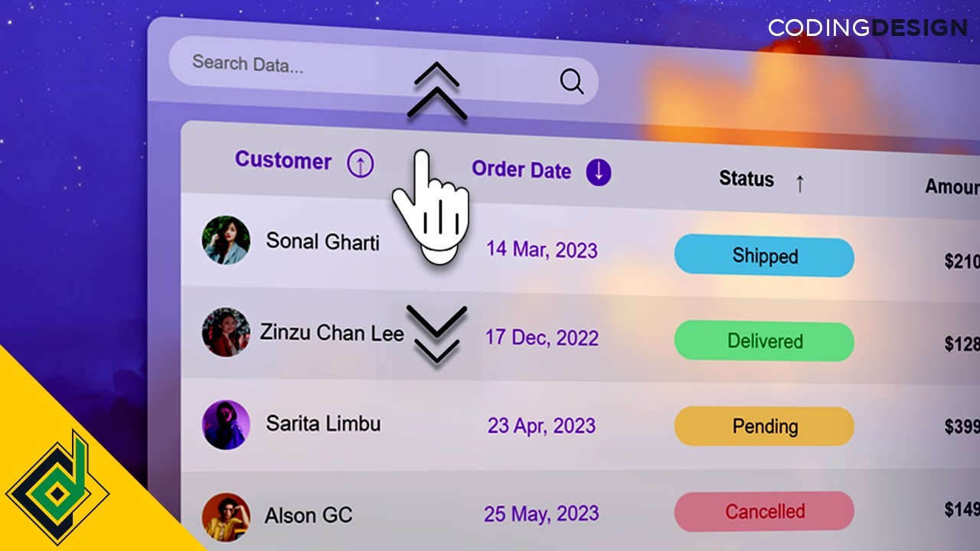The image size is (980, 551).
Task: Click the double up chevron icon
Action: 437,90
